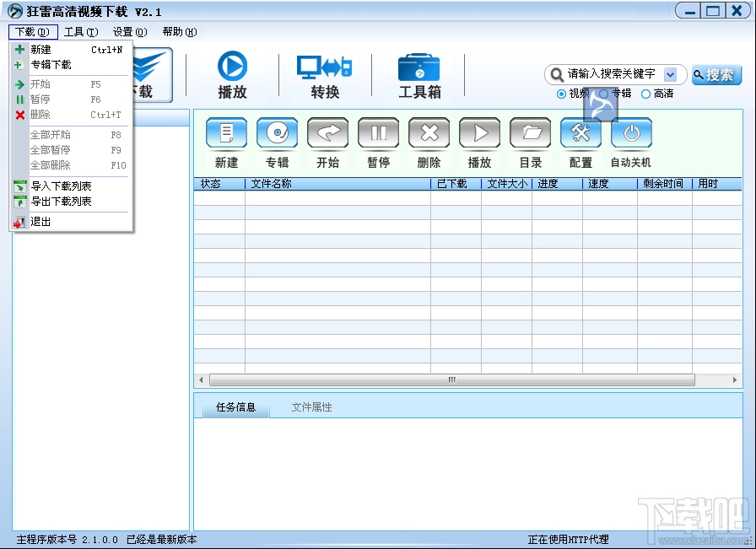Image resolution: width=756 pixels, height=549 pixels.
Task: Choose 导入下载列表 menu entry
Action: [72, 186]
